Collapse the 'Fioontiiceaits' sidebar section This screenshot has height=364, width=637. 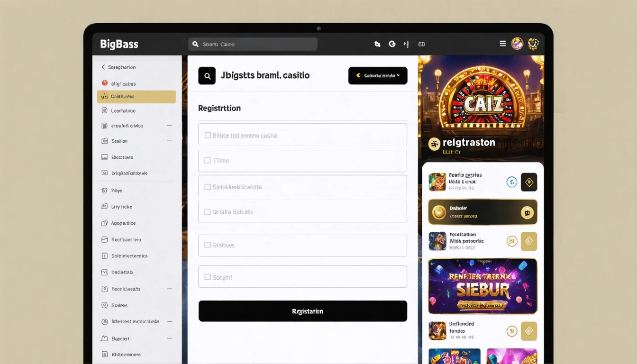point(169,289)
